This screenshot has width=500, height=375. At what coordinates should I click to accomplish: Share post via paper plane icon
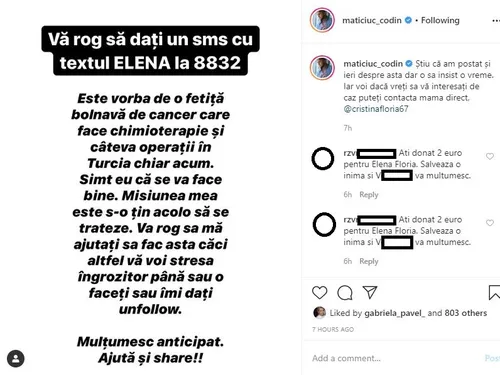click(370, 292)
